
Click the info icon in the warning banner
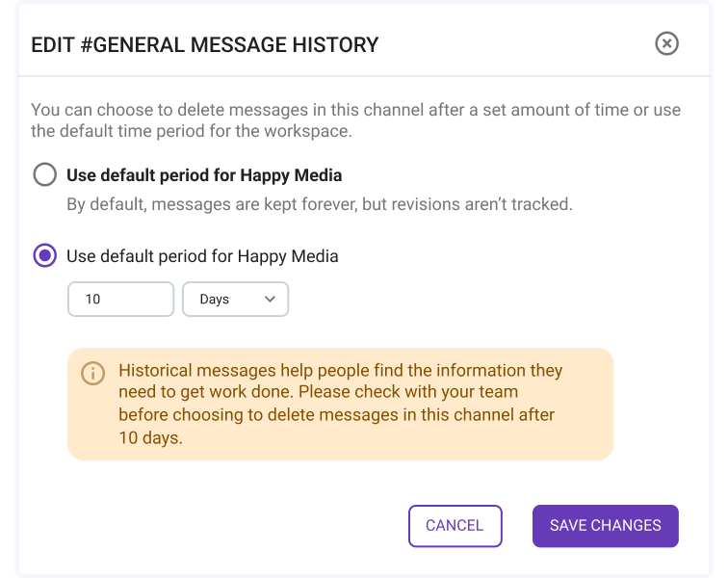tap(92, 373)
